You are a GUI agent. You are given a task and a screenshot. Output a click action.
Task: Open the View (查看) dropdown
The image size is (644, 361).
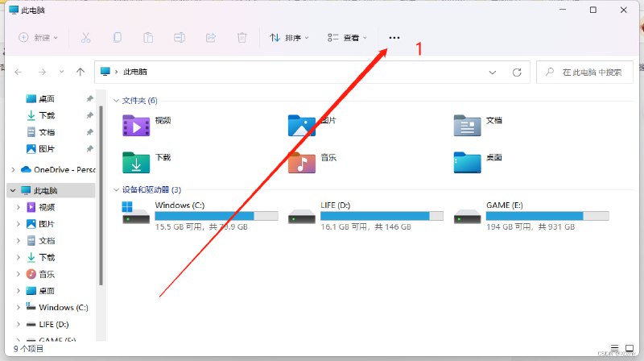[x=347, y=38]
